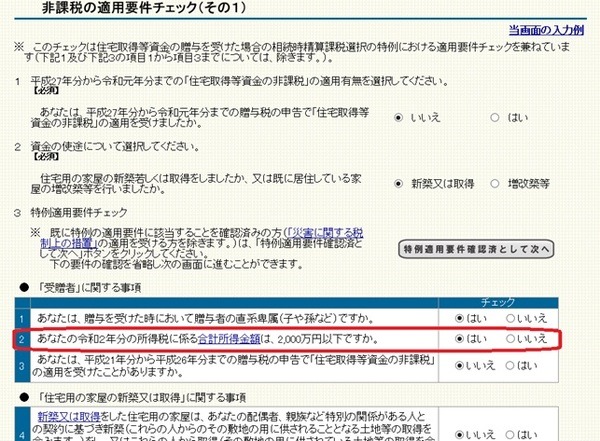Viewport: 600px width, 441px height.
Task: Click 「住宅用の家屋の新築又は取得」に関する事項 heading
Action: (x=142, y=398)
